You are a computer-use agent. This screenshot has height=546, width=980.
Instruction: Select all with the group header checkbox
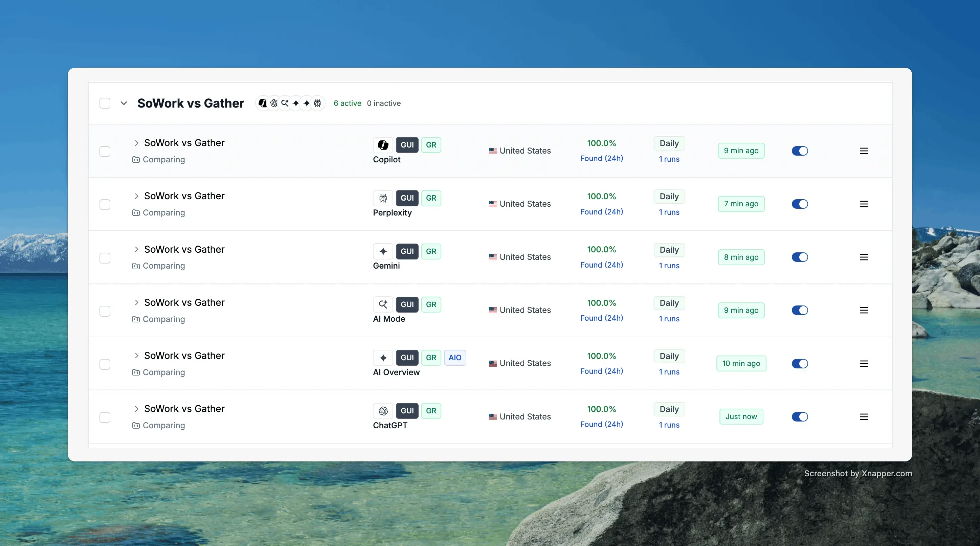pyautogui.click(x=105, y=103)
